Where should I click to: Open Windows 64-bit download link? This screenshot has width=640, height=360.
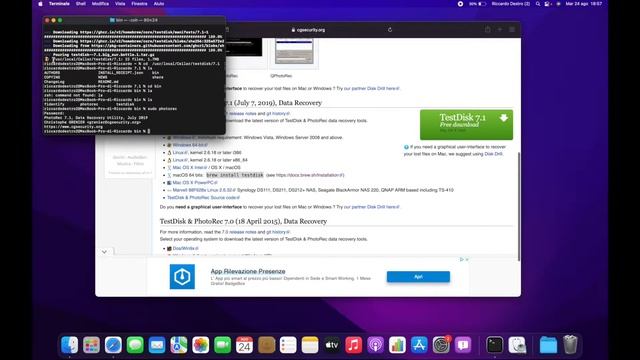[x=190, y=145]
